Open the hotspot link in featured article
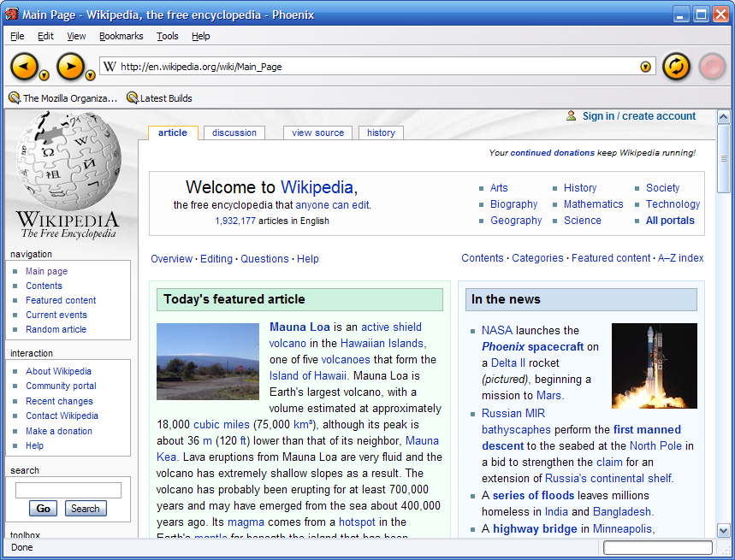 click(357, 522)
